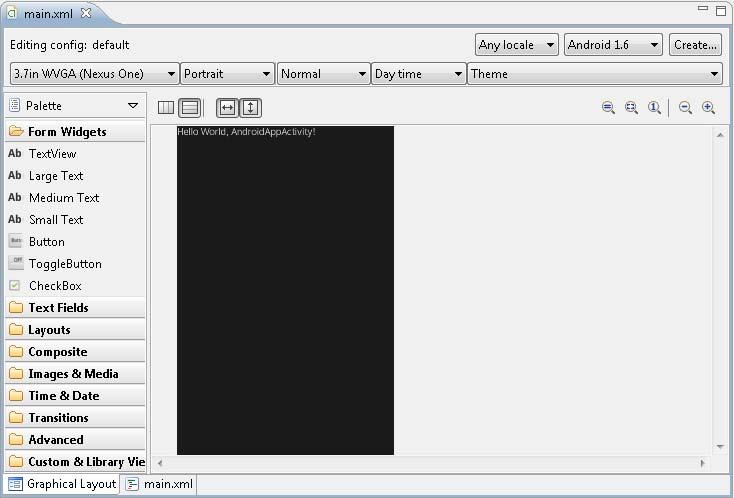Click the canvas horizontal scrollbar right arrow
The image size is (734, 498).
point(702,463)
